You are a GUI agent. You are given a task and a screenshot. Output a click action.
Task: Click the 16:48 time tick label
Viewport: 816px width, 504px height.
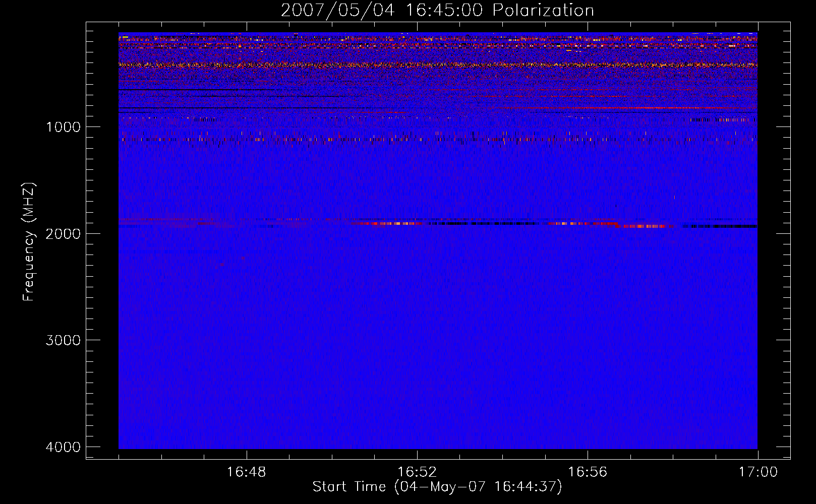tap(246, 472)
